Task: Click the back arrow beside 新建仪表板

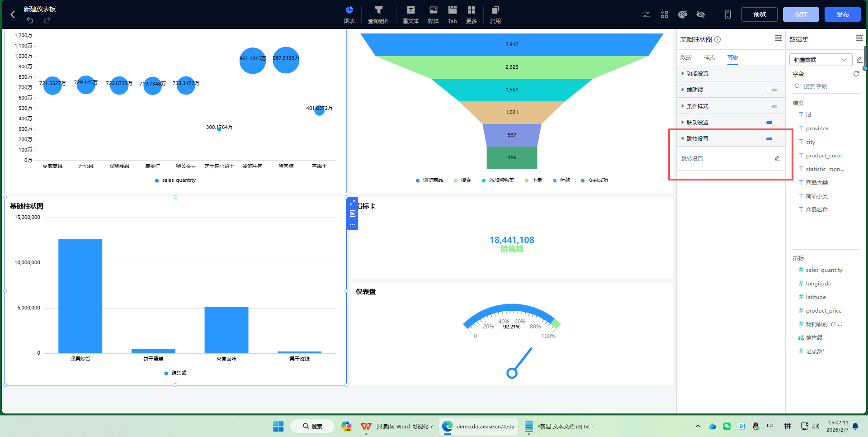Action: click(13, 14)
